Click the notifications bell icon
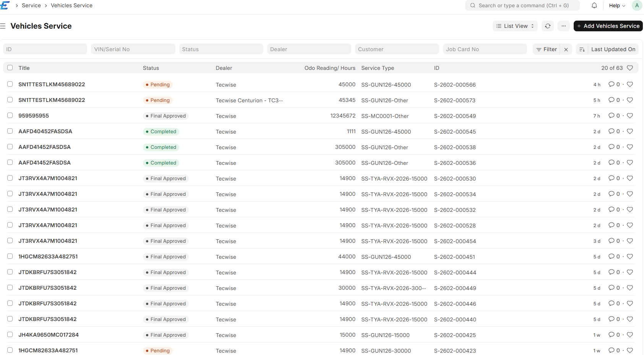Screen dimensions: 644x355 pyautogui.click(x=594, y=5)
